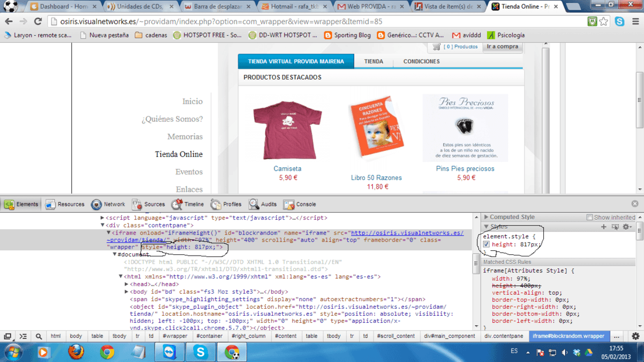Select div.contentpane in the breadcrumb

(x=503, y=336)
